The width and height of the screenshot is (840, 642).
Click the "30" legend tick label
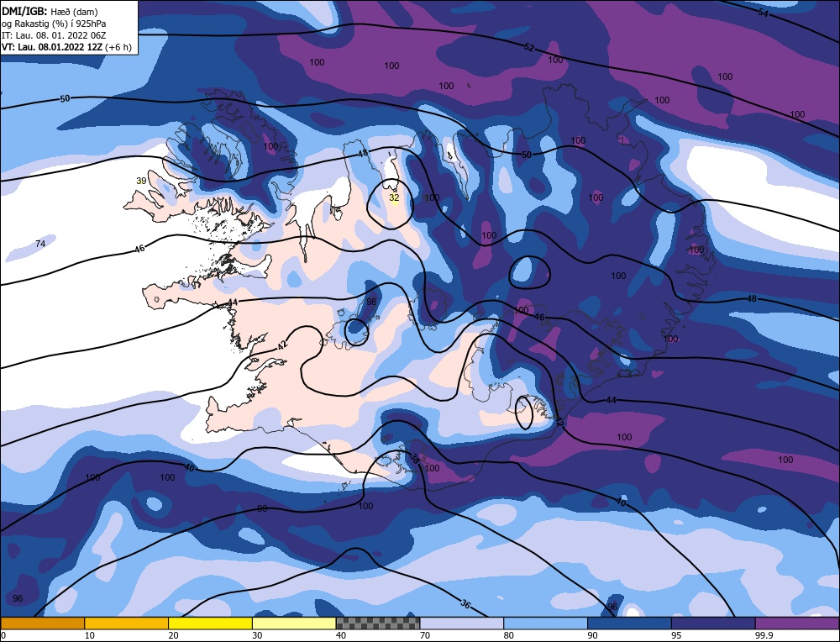[257, 635]
